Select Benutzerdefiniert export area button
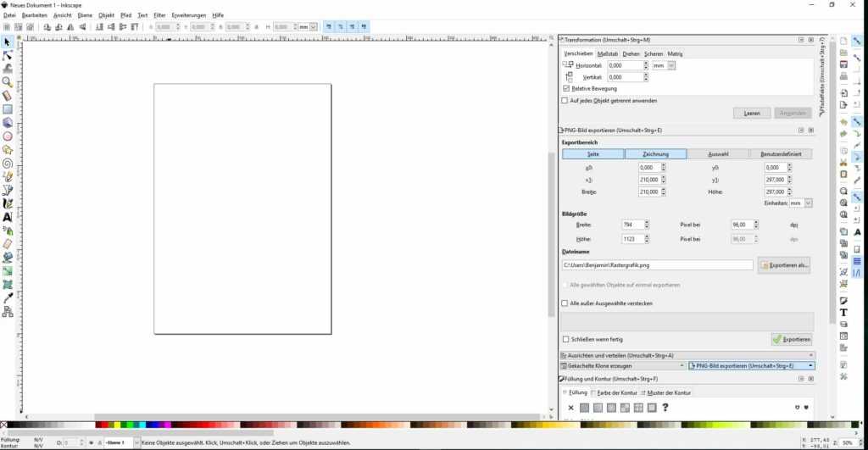The height and width of the screenshot is (450, 868). pyautogui.click(x=781, y=154)
